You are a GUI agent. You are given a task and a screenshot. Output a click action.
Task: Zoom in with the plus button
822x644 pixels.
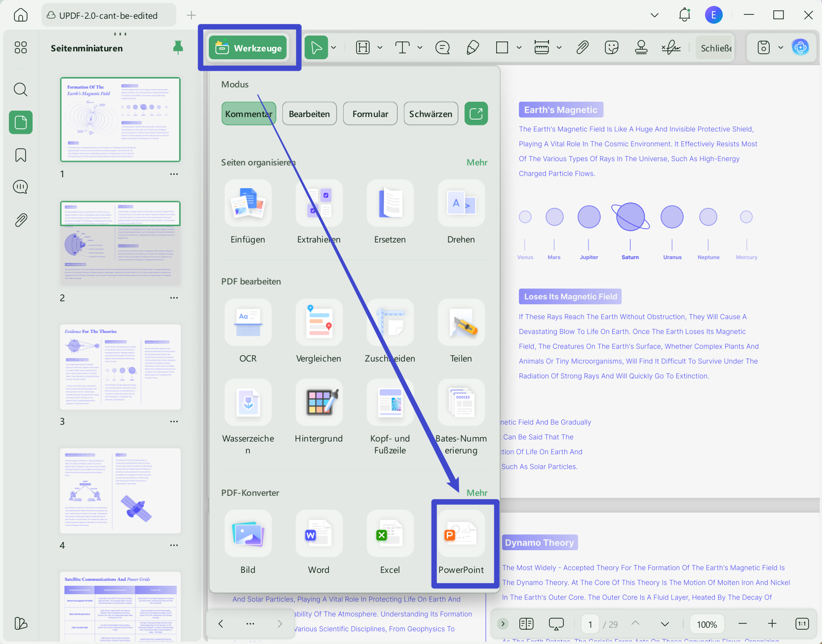tap(772, 624)
